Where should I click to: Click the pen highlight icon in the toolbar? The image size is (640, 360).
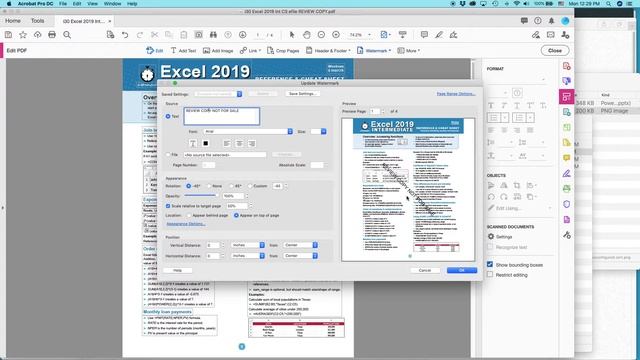439,35
